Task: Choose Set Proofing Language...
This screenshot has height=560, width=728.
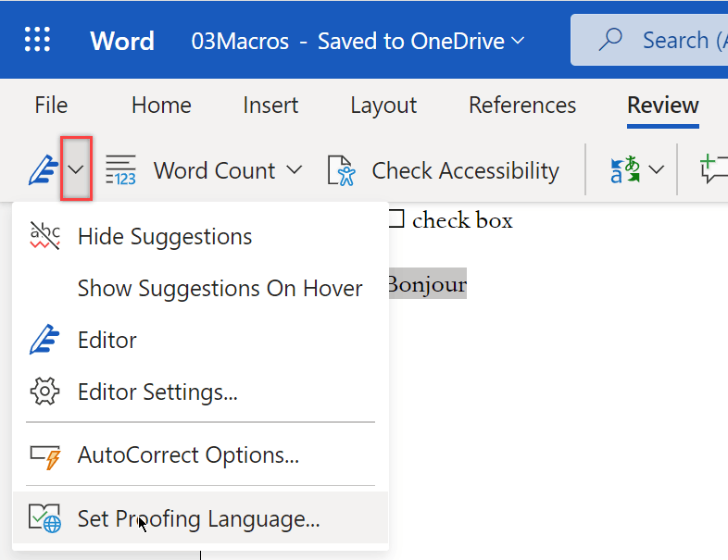Action: [201, 517]
